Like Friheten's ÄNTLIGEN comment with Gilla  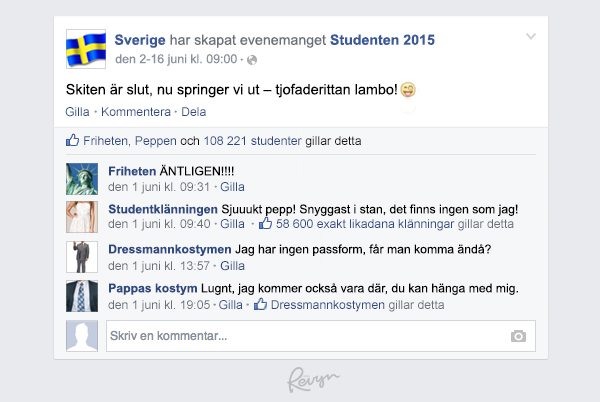tap(232, 187)
